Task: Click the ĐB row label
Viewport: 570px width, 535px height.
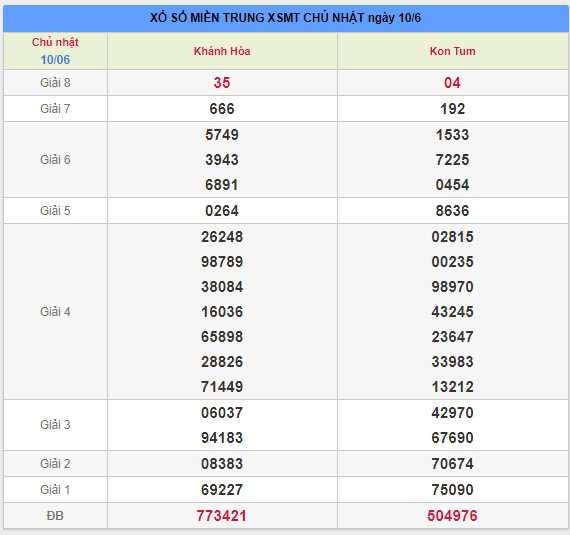Action: click(x=55, y=515)
